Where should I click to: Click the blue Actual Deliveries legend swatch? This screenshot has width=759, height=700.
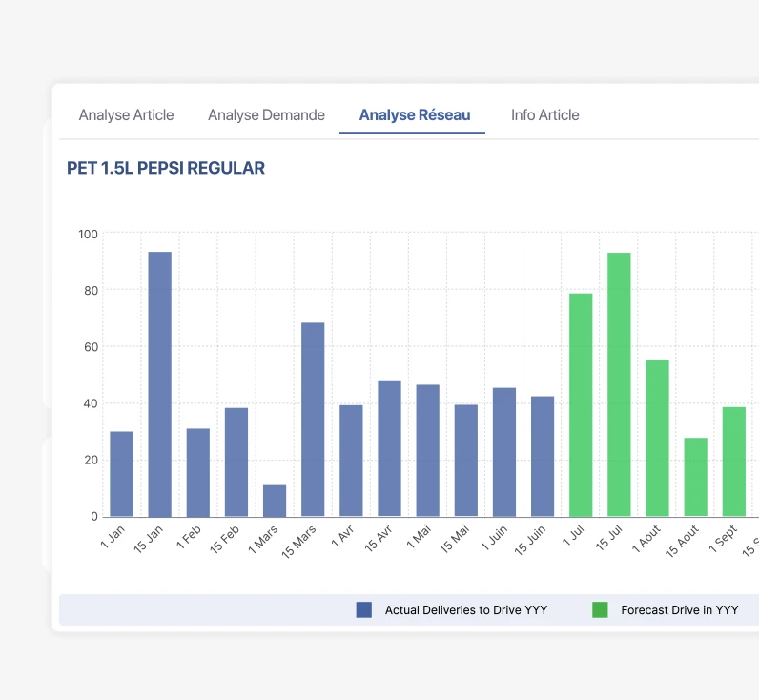click(x=363, y=610)
